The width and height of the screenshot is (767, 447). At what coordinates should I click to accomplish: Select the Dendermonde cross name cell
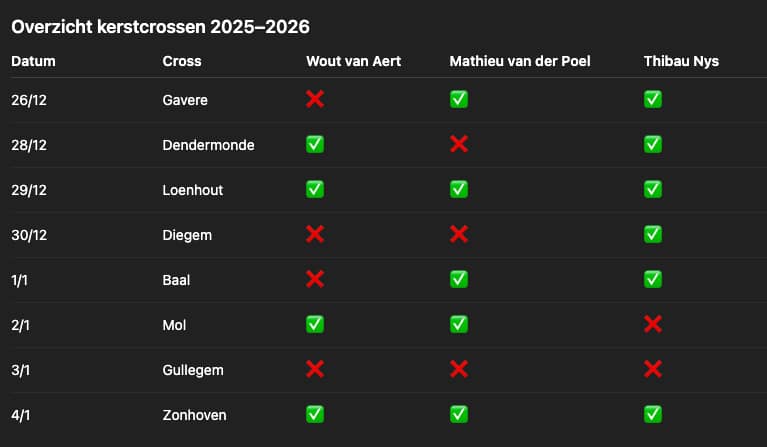click(x=208, y=145)
